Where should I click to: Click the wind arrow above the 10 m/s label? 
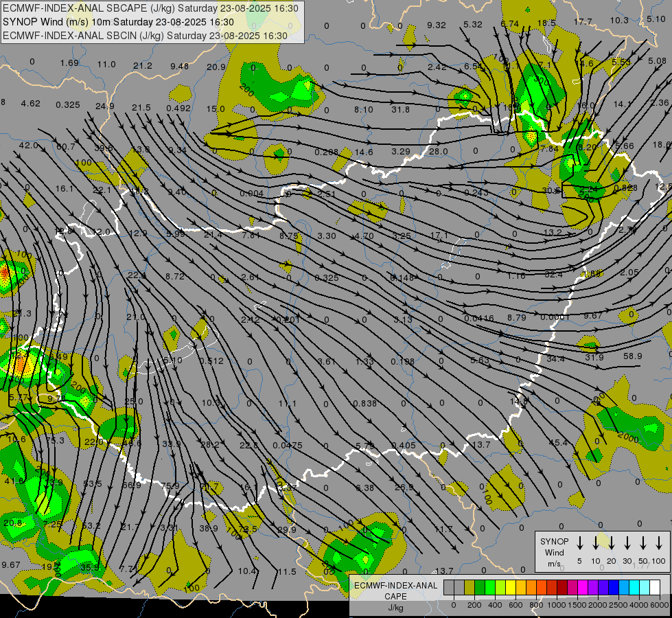[x=595, y=543]
